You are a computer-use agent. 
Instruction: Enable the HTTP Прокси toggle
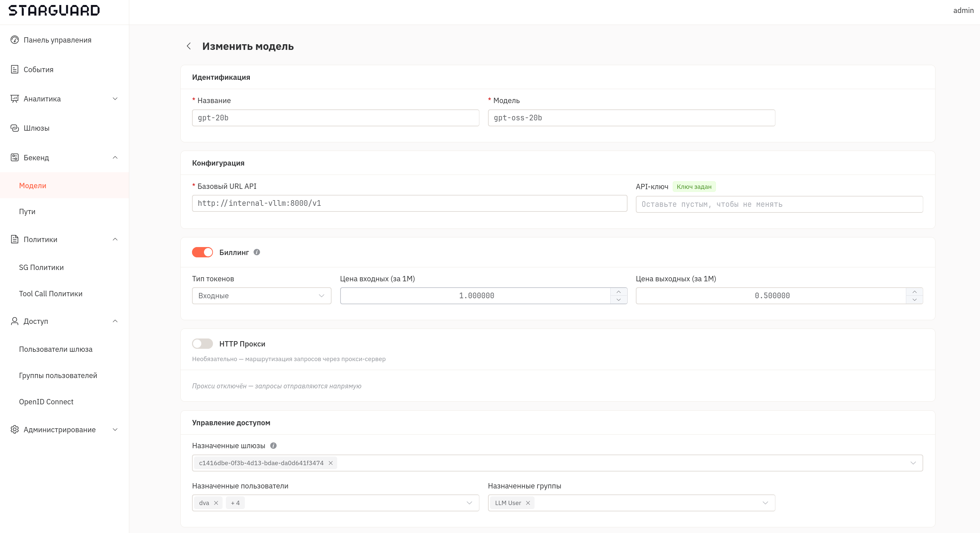202,344
